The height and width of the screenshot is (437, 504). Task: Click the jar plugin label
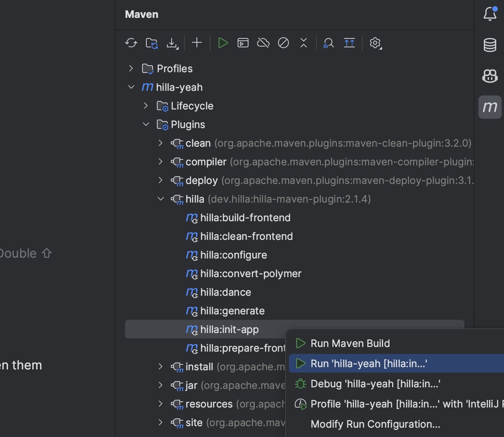click(191, 385)
